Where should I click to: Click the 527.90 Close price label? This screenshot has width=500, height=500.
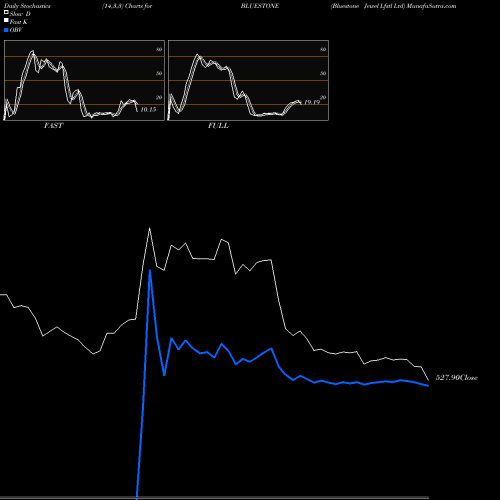click(457, 378)
